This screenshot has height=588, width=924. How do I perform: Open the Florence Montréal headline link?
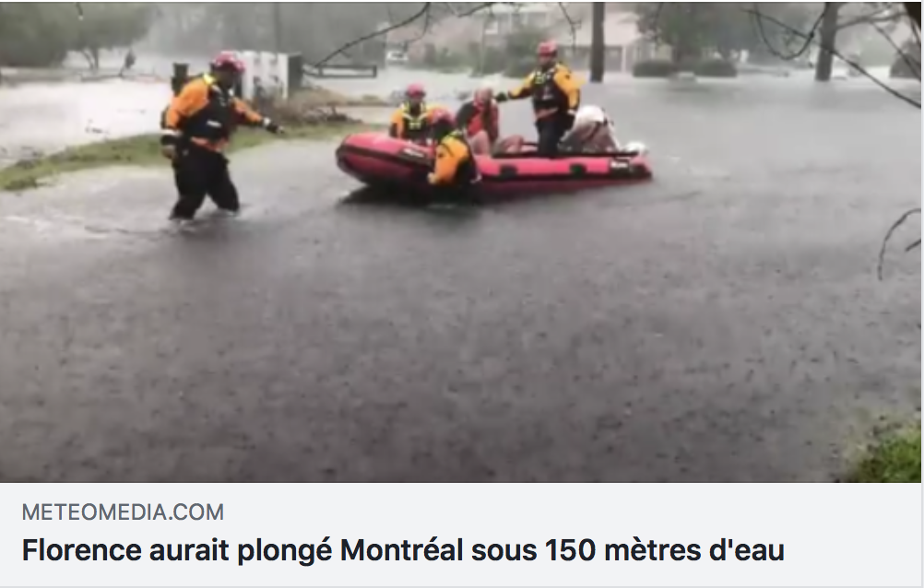coord(403,550)
